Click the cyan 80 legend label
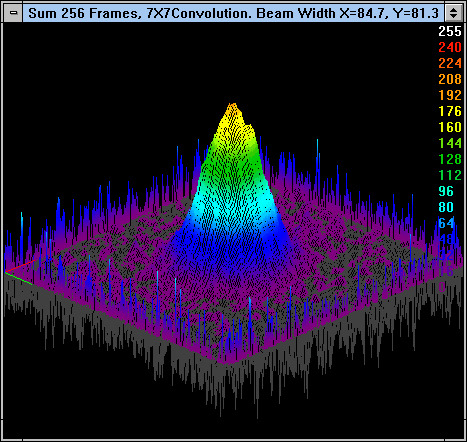Screen dimensions: 467x442 [446, 207]
